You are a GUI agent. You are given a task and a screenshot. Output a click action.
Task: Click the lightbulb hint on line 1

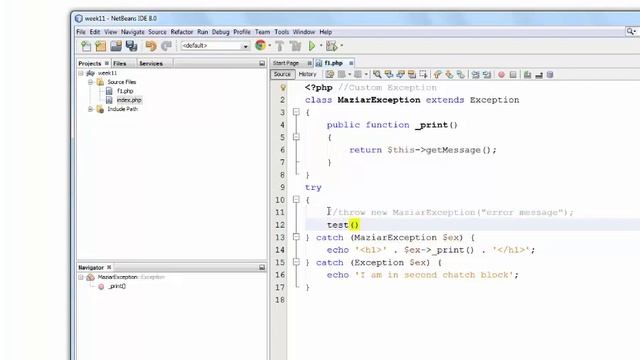[x=283, y=87]
